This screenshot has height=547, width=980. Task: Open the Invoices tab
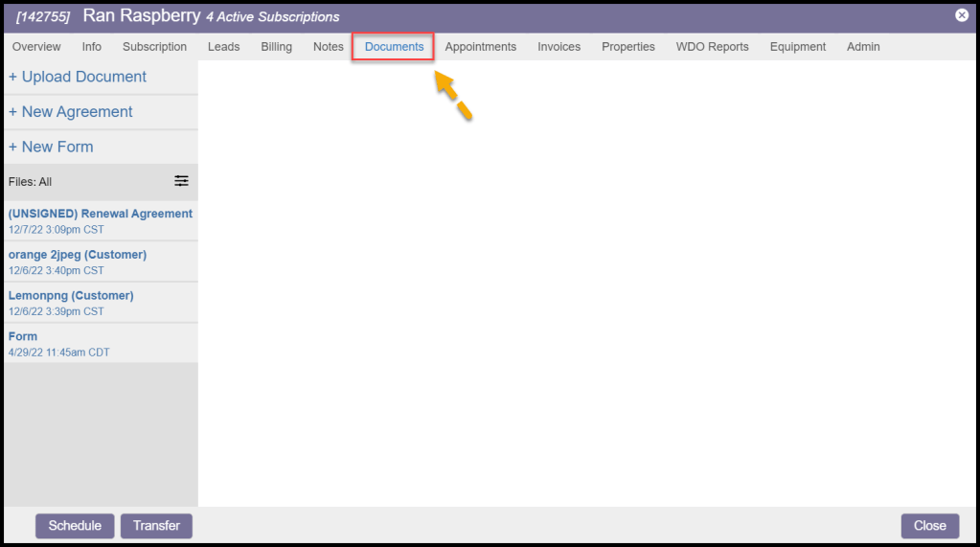tap(558, 47)
